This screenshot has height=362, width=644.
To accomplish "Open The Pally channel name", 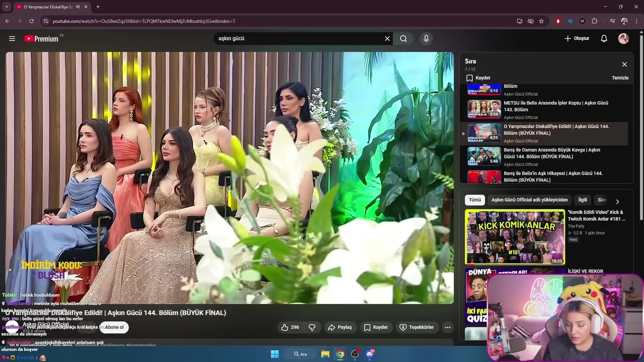I will (576, 226).
